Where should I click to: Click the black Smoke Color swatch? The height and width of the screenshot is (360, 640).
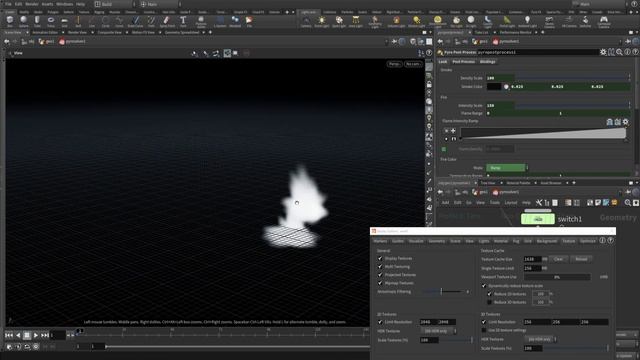coord(493,87)
